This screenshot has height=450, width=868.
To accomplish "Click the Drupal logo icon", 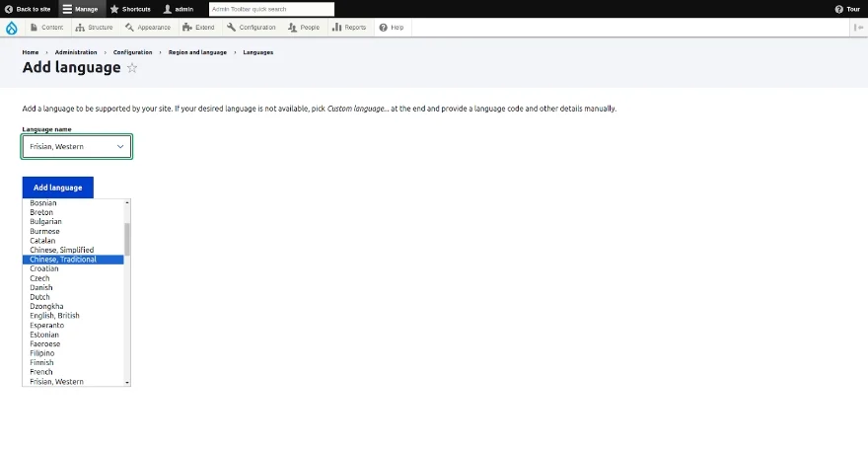I will pyautogui.click(x=12, y=28).
